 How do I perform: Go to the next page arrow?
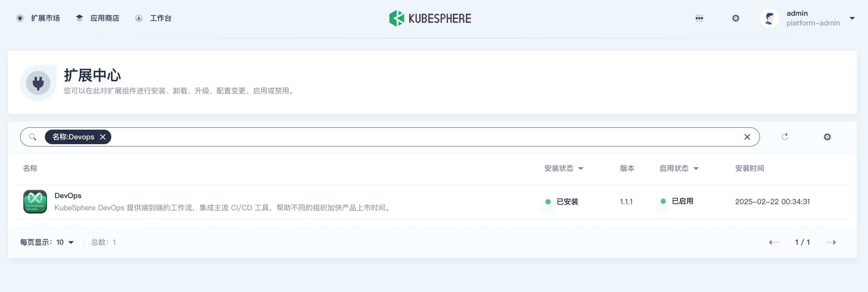pos(831,242)
